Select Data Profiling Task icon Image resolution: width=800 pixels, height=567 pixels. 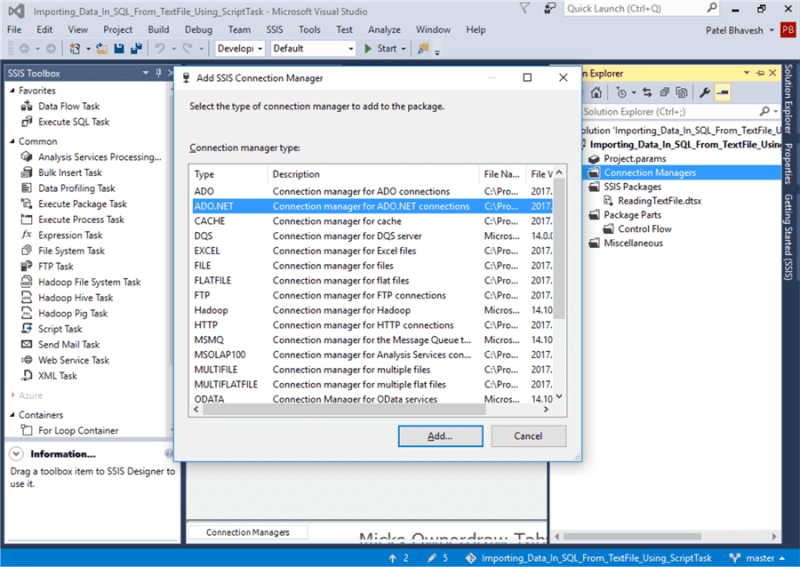27,188
